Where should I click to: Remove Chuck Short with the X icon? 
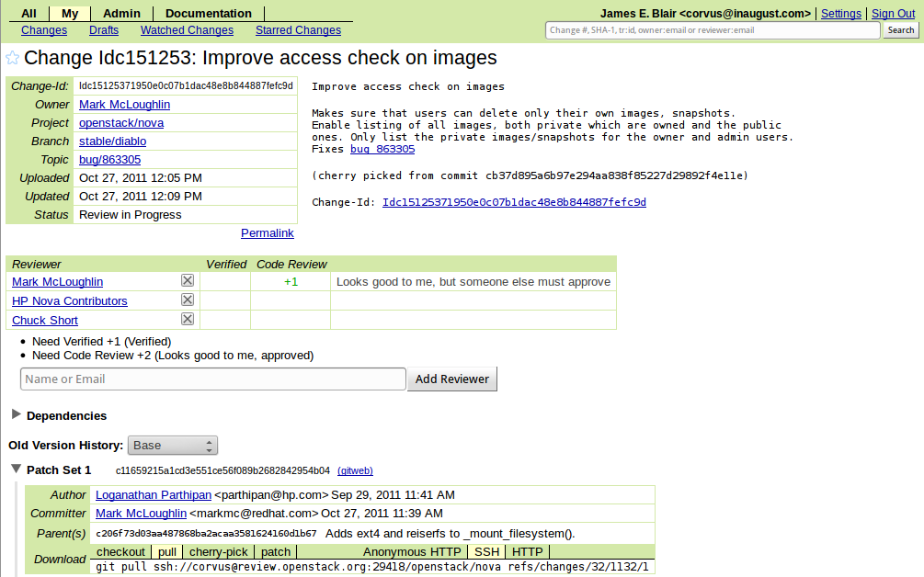tap(188, 320)
